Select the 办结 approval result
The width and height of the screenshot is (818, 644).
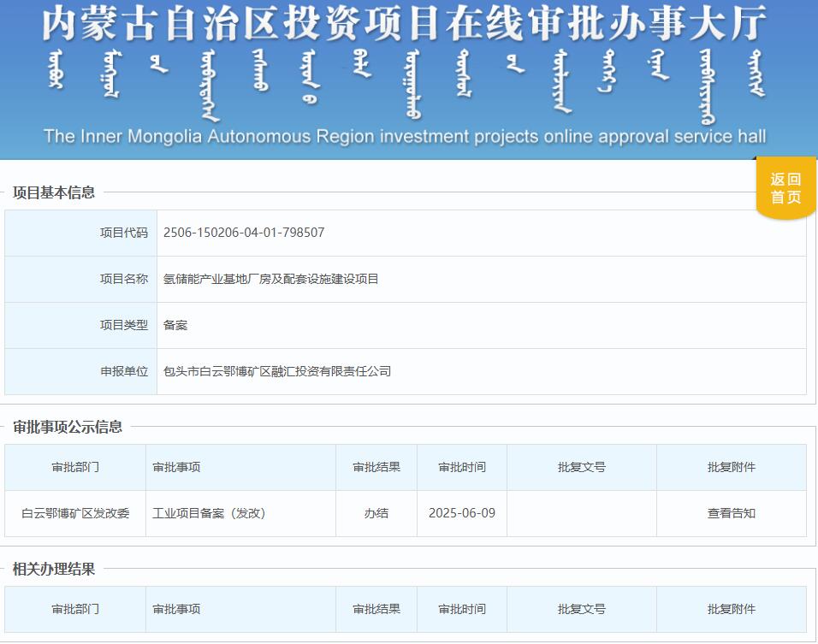pyautogui.click(x=376, y=512)
